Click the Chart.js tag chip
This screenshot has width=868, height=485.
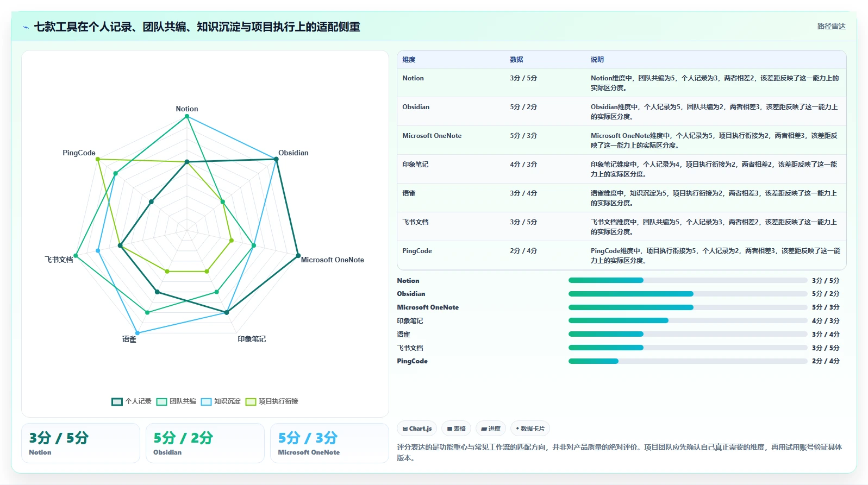pos(417,429)
